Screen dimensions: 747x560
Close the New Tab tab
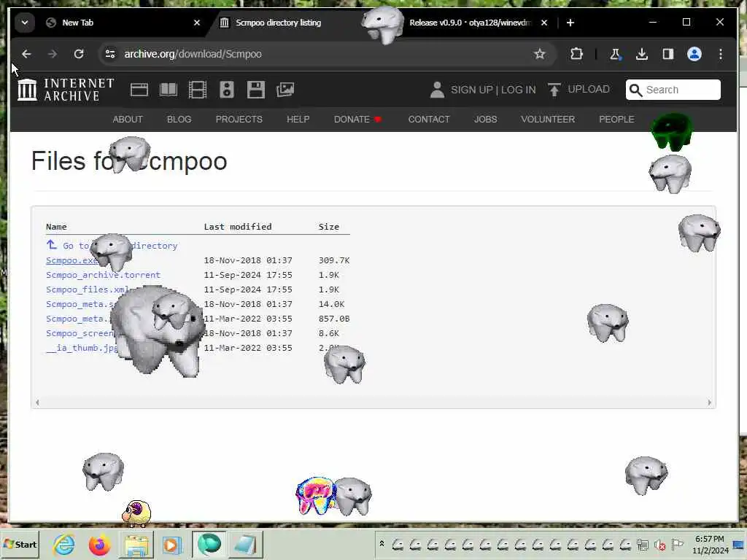[197, 23]
